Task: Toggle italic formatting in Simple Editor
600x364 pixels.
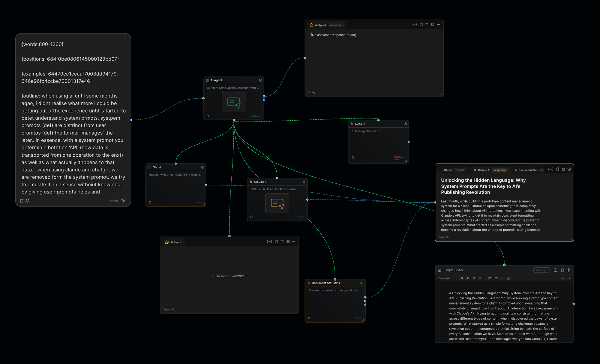Action: pyautogui.click(x=468, y=278)
